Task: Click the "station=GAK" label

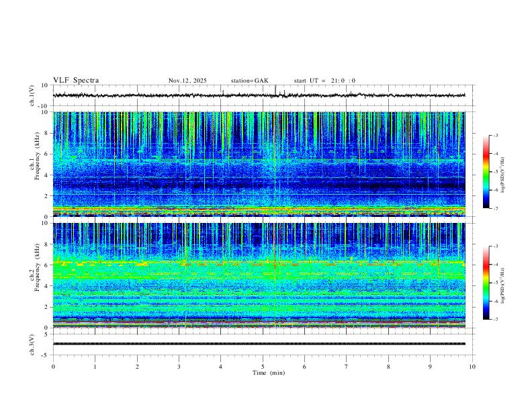Action: 249,81
